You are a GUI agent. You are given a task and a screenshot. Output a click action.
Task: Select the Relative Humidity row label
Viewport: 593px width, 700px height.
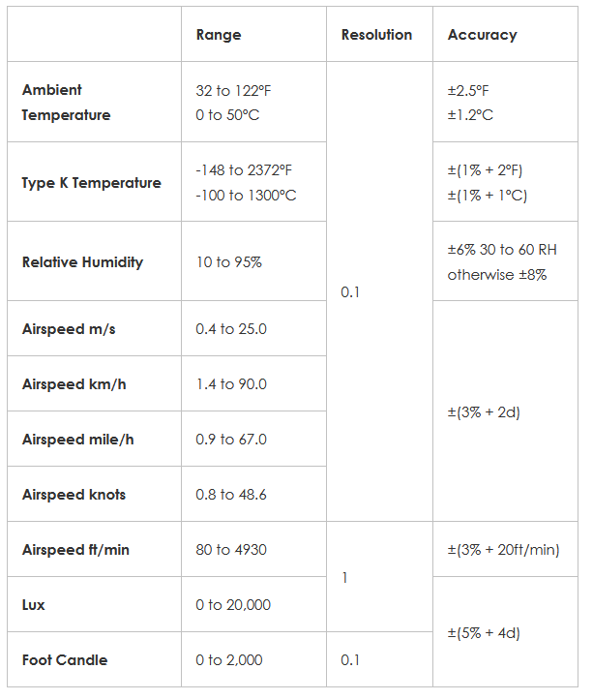pos(82,262)
